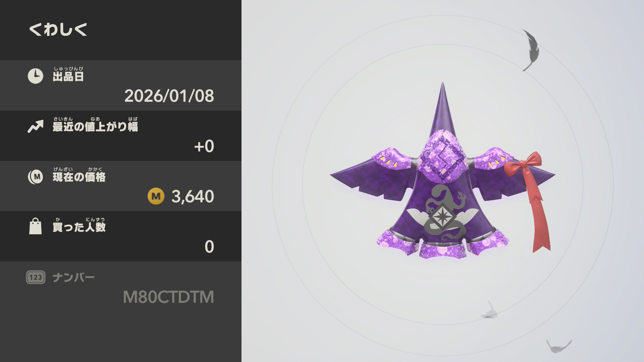Select the 出品日 row
The width and height of the screenshot is (644, 362).
121,85
